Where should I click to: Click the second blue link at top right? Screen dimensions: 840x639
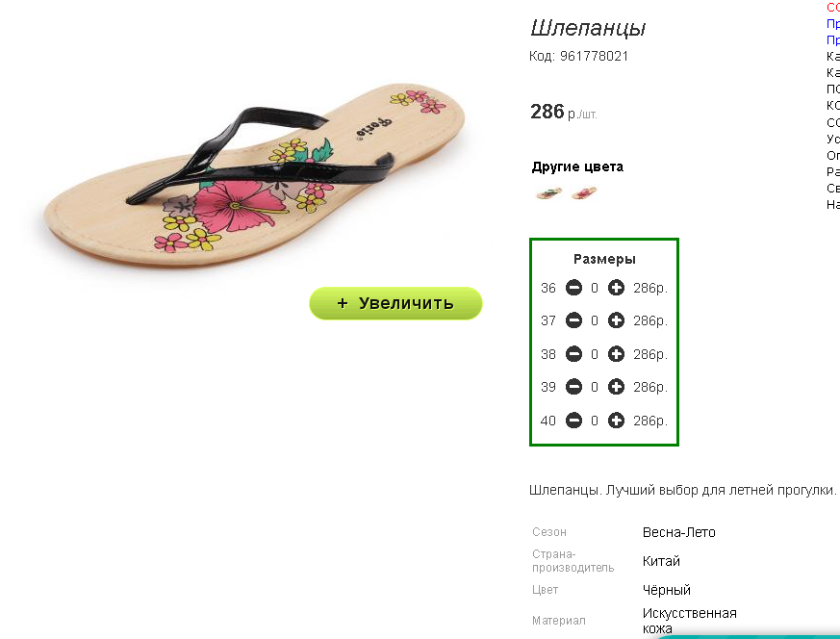coord(833,39)
